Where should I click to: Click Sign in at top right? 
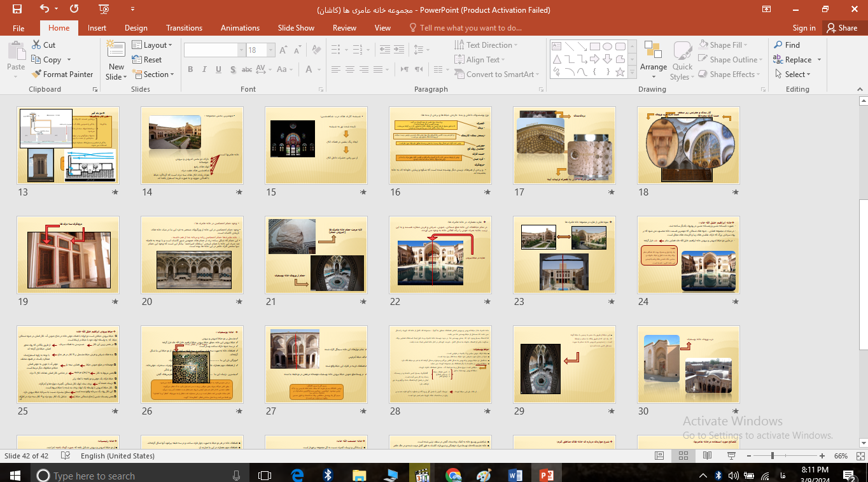coord(804,28)
